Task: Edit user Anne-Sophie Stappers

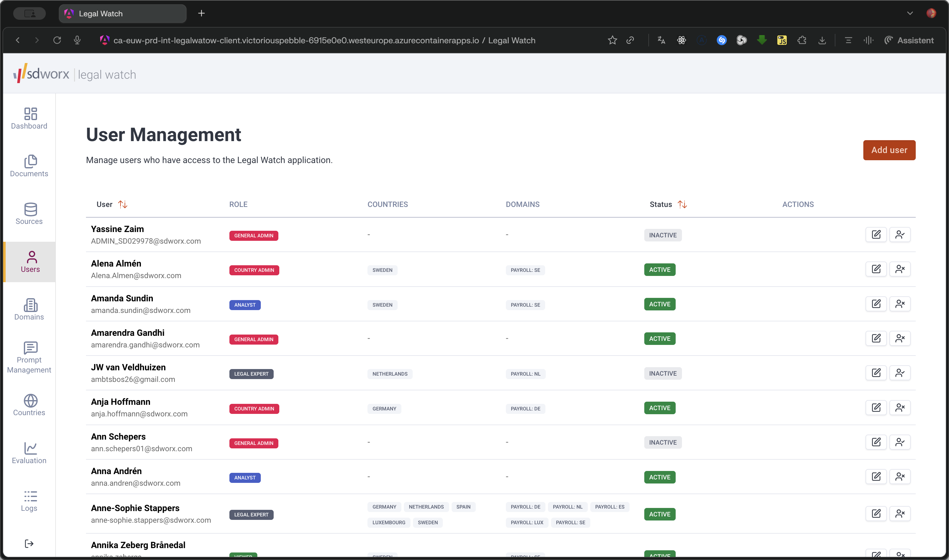Action: point(876,514)
